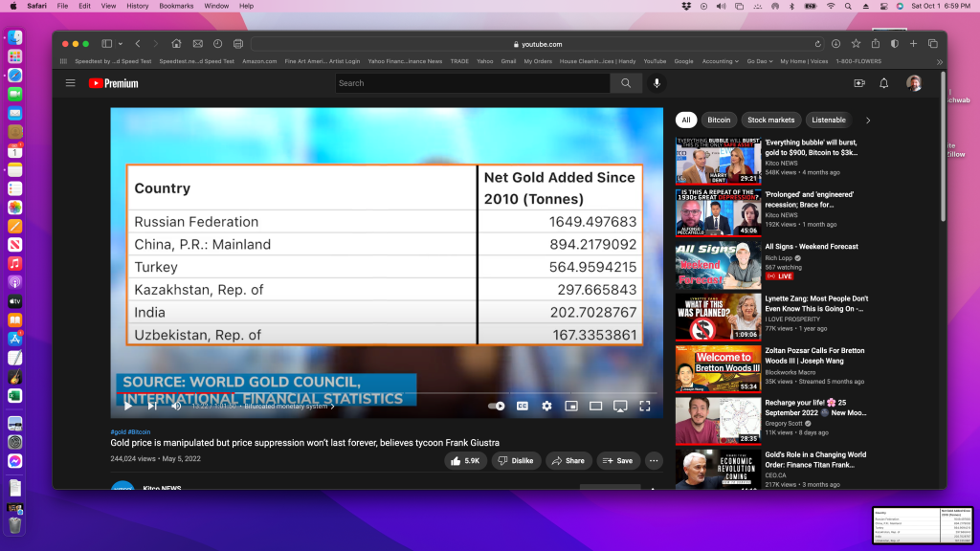
Task: Toggle the autoplay switch in player
Action: tap(496, 406)
